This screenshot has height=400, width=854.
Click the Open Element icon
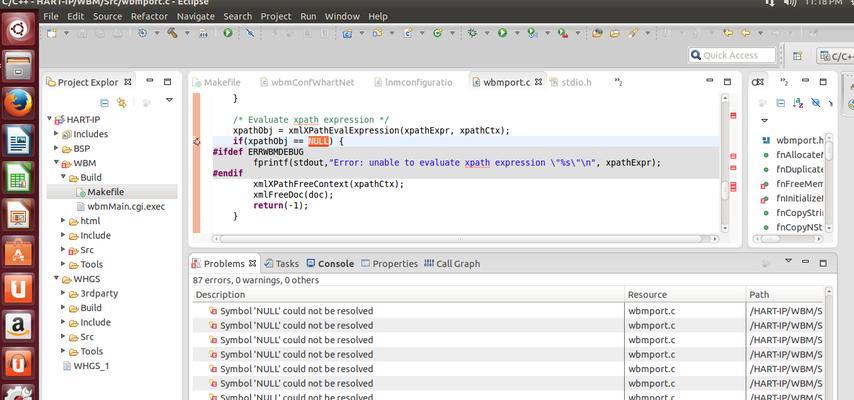pyautogui.click(x=597, y=33)
